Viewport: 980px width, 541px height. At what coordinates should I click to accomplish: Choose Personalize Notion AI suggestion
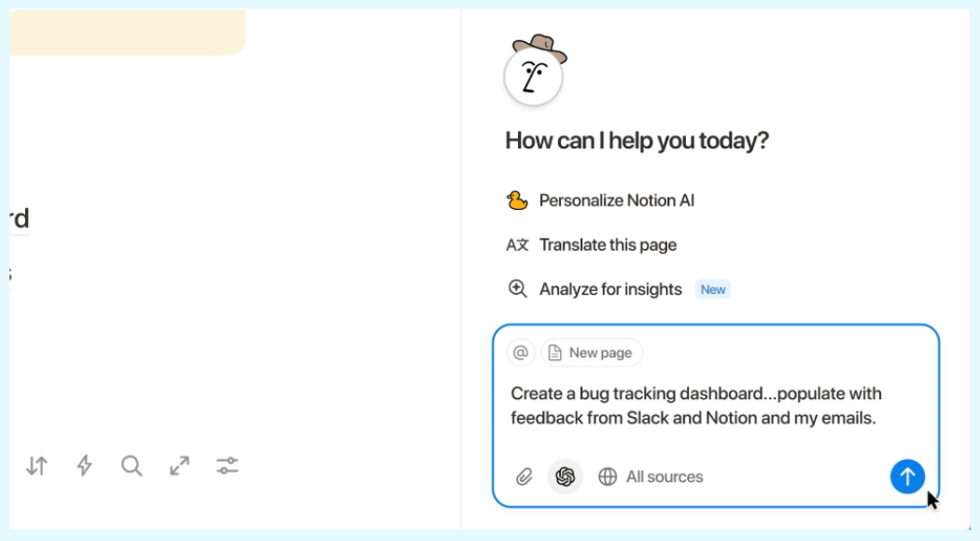click(616, 201)
